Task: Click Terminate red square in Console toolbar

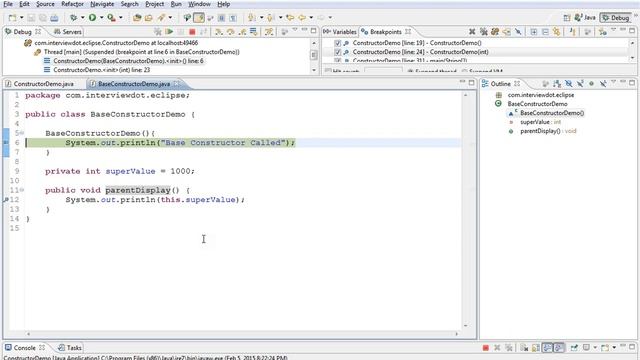Action: click(485, 348)
